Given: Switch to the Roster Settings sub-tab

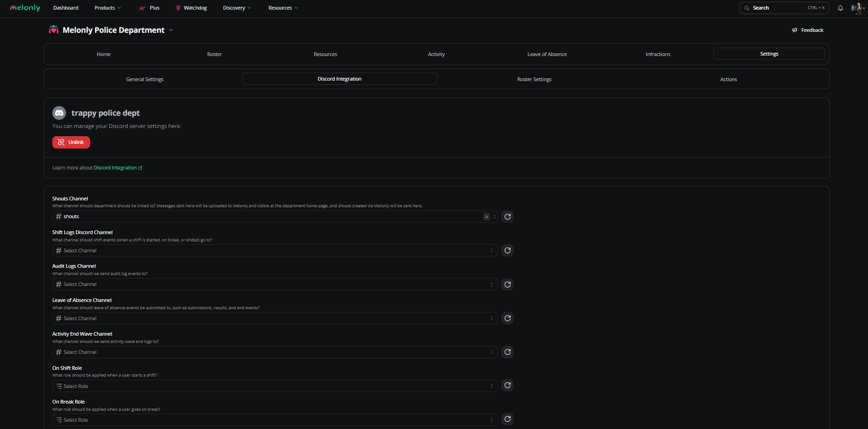Looking at the screenshot, I should (x=535, y=79).
